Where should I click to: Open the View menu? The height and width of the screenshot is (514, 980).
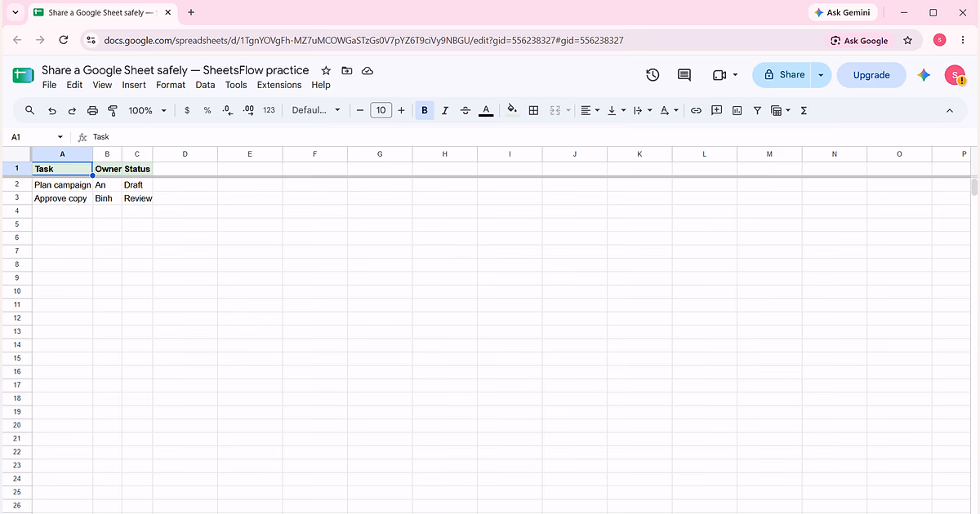pyautogui.click(x=102, y=85)
